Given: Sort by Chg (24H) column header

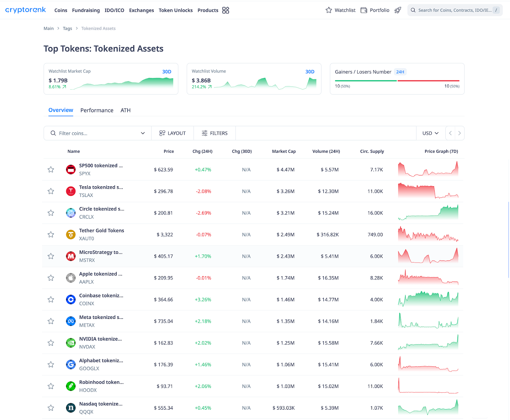Looking at the screenshot, I should pos(202,151).
